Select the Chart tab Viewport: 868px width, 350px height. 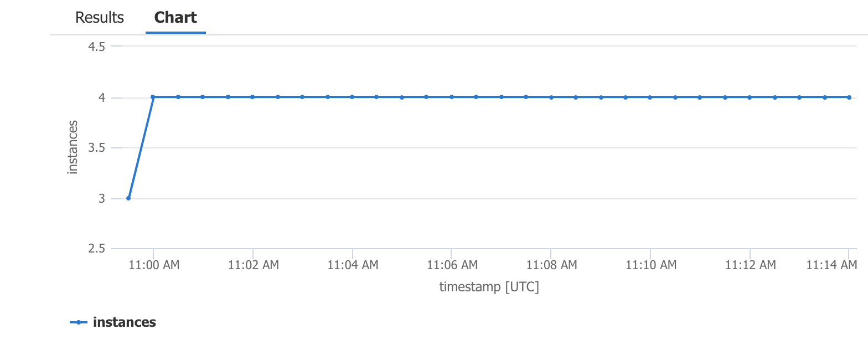pos(175,17)
